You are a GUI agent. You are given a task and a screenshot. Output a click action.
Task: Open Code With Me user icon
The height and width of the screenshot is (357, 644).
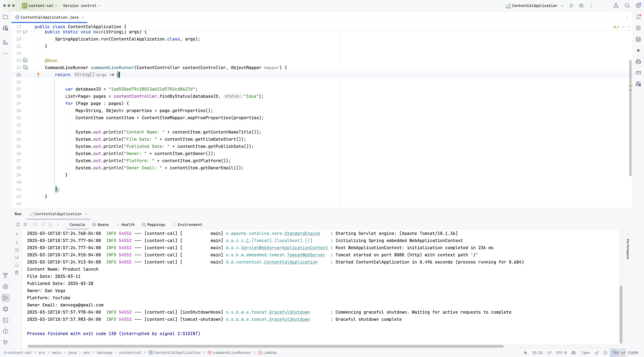(616, 5)
